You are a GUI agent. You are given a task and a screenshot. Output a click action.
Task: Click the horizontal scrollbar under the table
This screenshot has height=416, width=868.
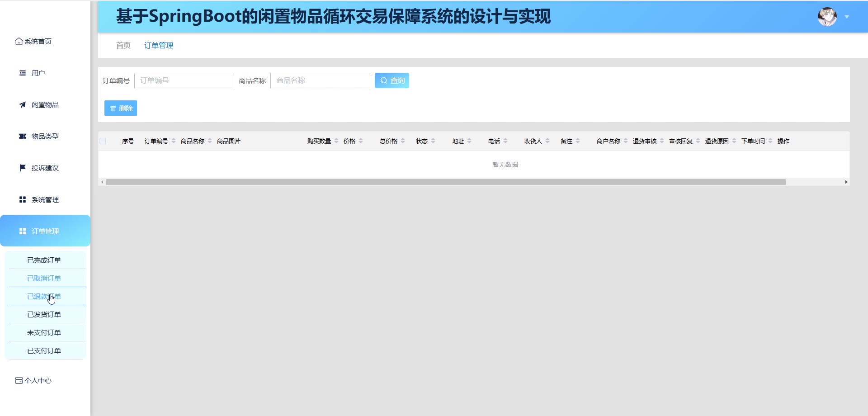(x=445, y=182)
